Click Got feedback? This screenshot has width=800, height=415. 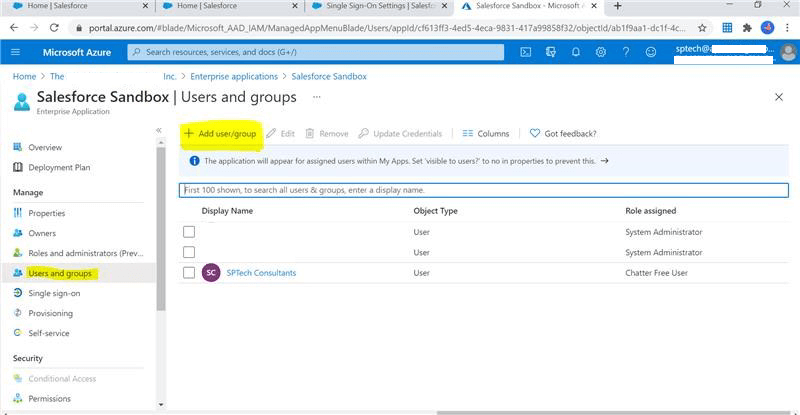point(563,134)
